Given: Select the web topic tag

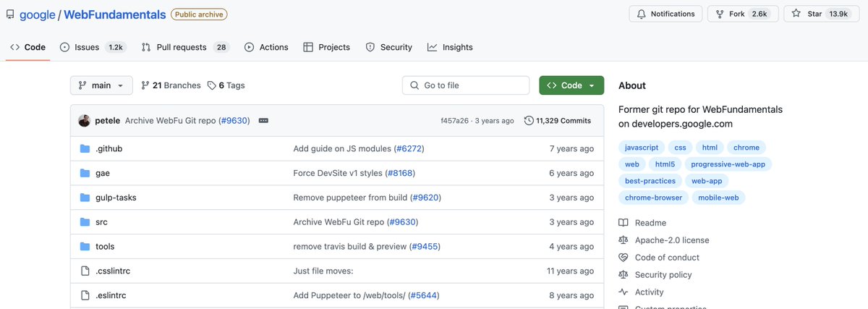Looking at the screenshot, I should tap(631, 164).
